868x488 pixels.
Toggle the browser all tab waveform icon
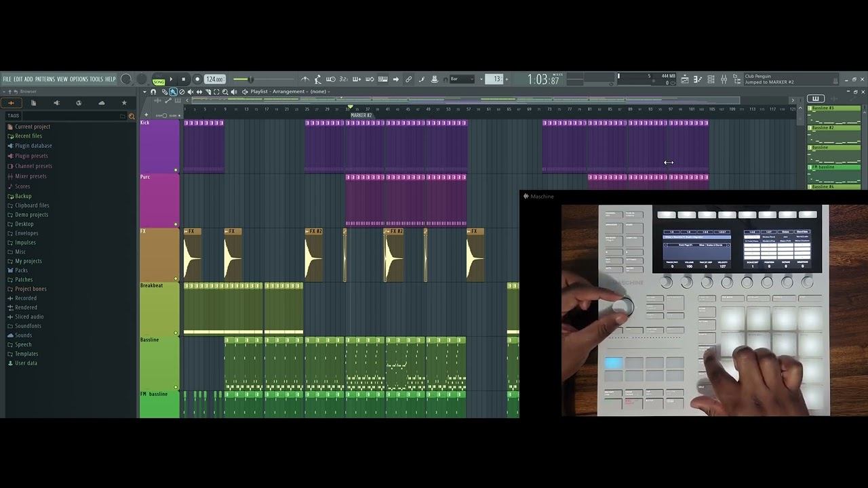point(11,103)
